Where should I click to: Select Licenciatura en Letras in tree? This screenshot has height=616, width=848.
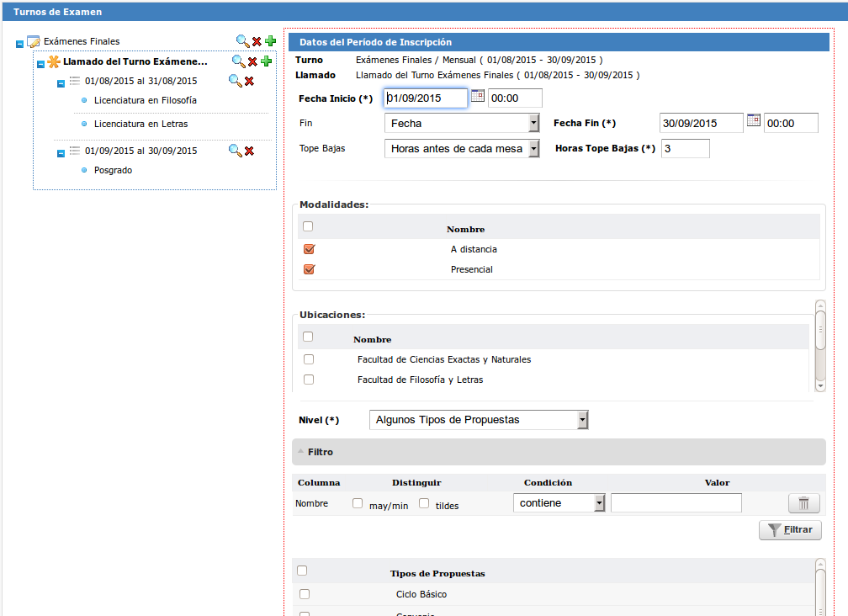click(141, 124)
